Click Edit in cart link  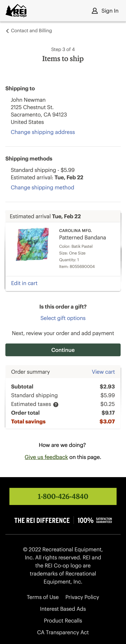point(24,283)
